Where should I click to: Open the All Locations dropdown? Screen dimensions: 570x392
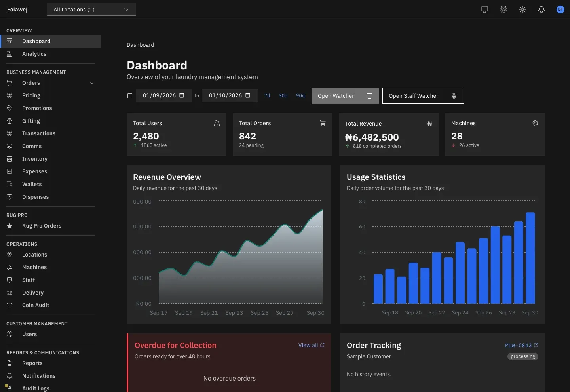tap(91, 10)
